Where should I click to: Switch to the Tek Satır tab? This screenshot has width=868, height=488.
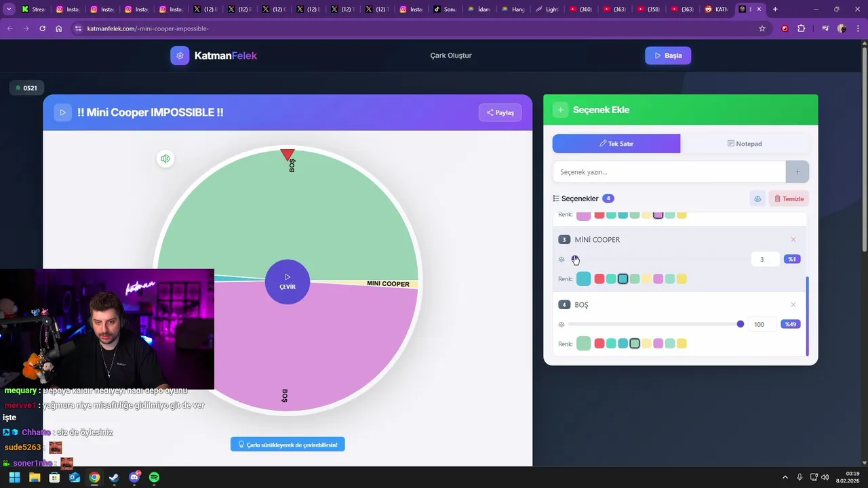(x=616, y=144)
